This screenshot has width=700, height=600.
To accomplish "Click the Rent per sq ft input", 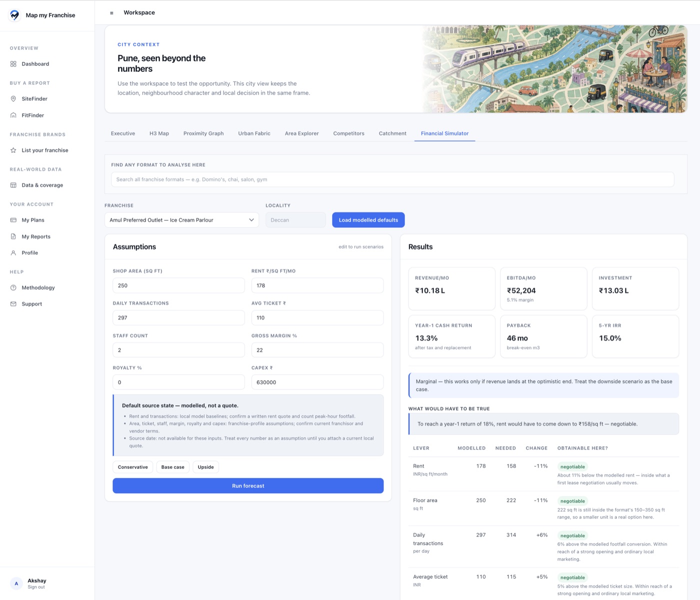I will (317, 285).
